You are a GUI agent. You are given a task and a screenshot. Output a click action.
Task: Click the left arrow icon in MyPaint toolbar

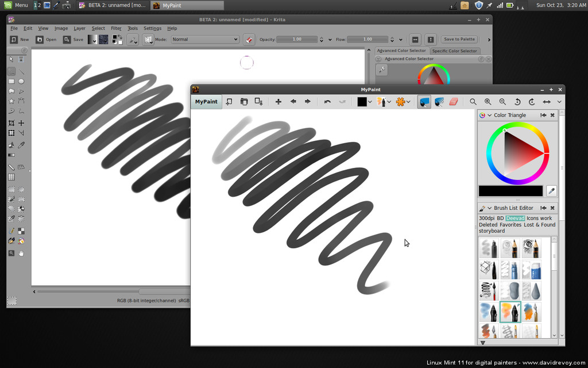(293, 102)
